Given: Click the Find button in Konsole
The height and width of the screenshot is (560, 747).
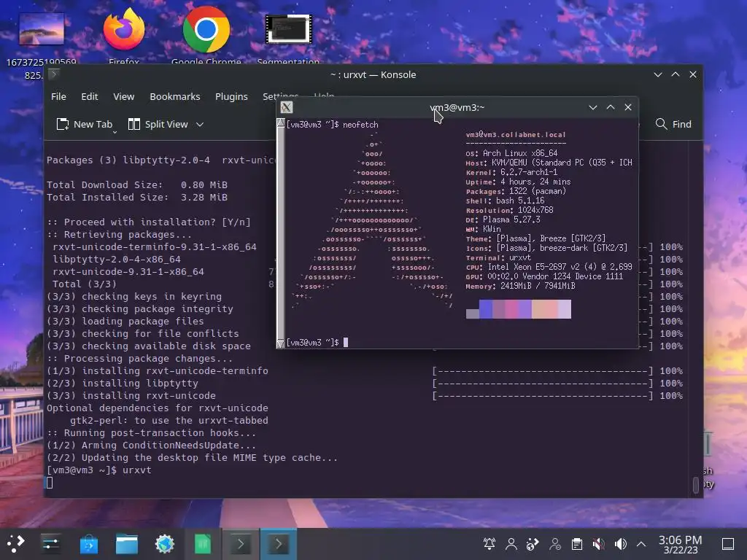Looking at the screenshot, I should pos(673,124).
